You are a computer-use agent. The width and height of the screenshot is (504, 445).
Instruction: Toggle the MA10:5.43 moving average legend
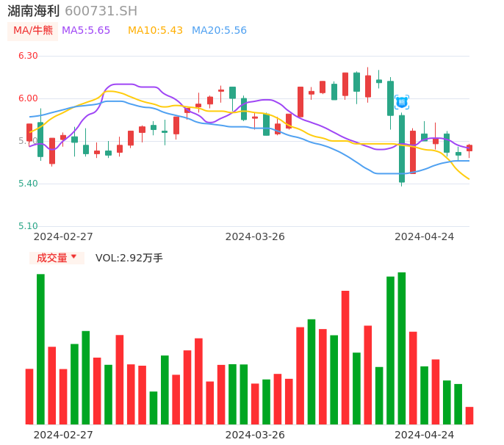tap(155, 31)
